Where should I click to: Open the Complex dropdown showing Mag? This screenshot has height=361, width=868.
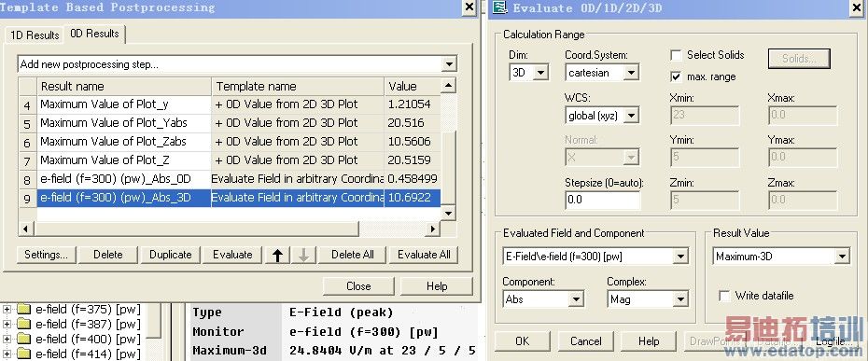tap(680, 299)
